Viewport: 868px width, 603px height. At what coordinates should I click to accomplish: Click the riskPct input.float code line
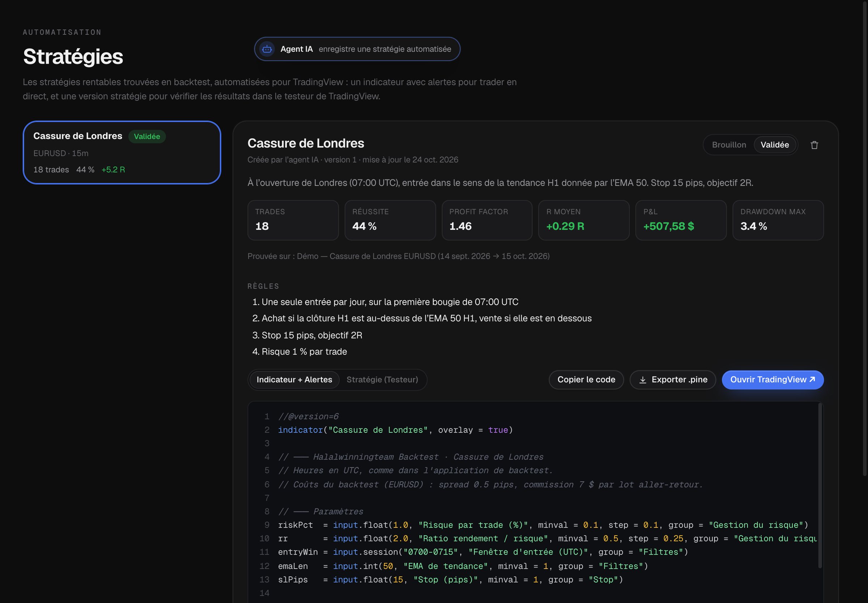pyautogui.click(x=543, y=525)
